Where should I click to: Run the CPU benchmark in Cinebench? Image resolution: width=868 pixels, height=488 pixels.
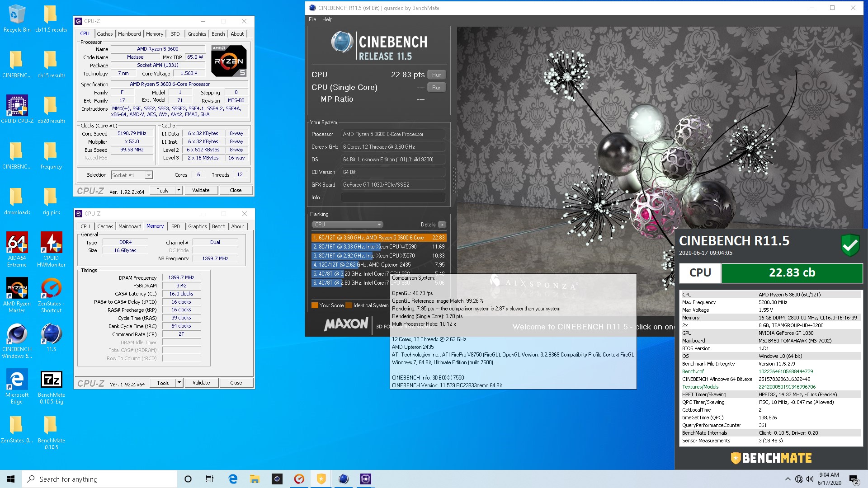437,75
